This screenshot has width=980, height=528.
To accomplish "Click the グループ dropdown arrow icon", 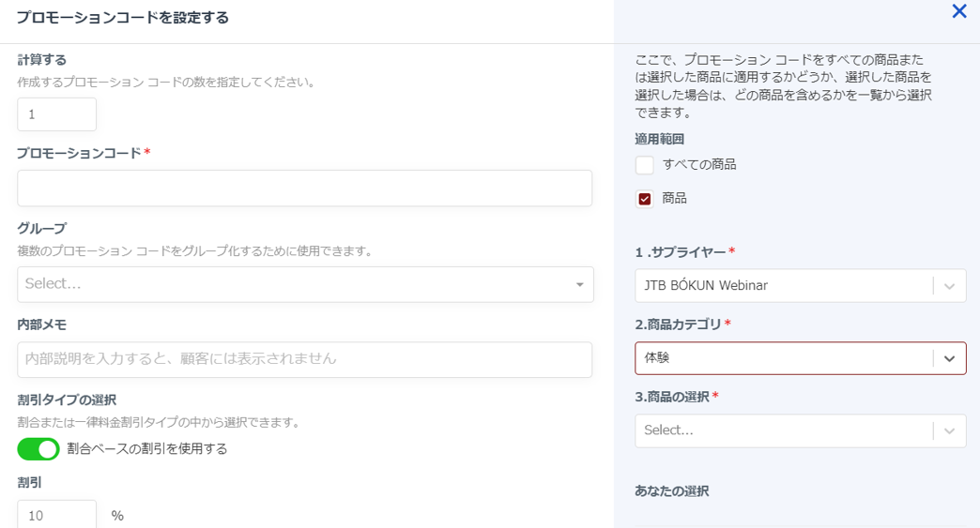I will click(579, 285).
